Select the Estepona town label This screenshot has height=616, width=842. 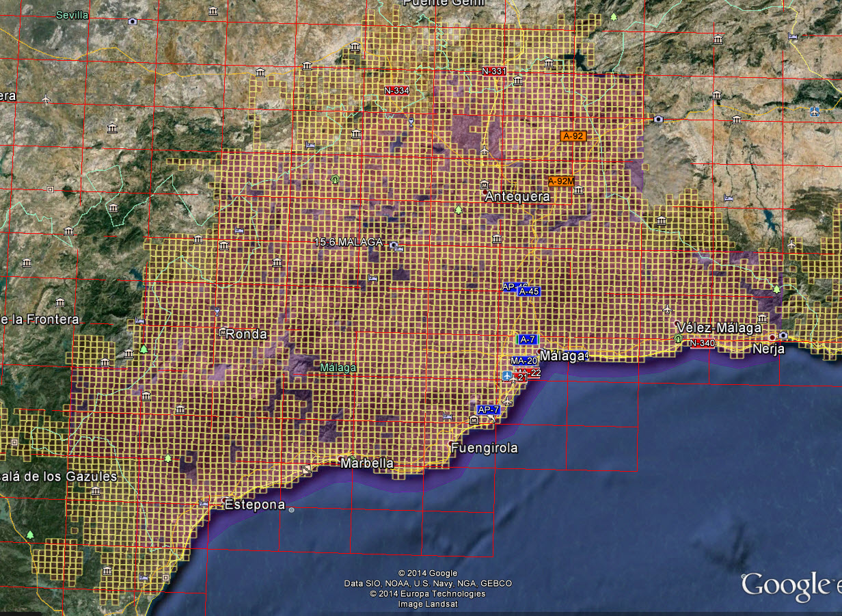255,505
